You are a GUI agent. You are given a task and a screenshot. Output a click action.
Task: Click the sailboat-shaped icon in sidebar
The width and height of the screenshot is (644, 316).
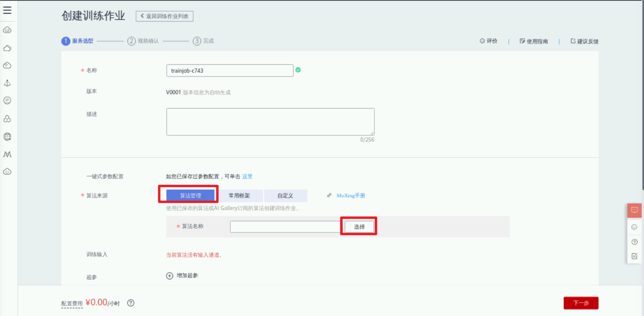(7, 83)
